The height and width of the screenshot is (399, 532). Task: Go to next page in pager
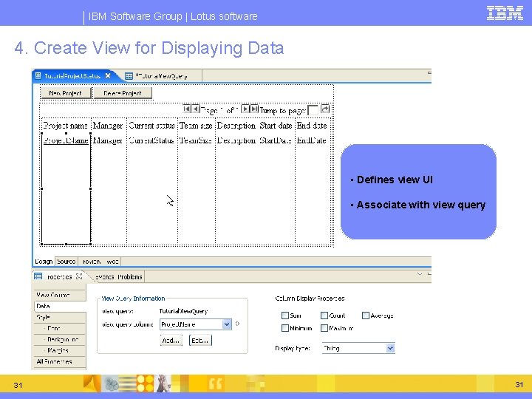[245, 109]
